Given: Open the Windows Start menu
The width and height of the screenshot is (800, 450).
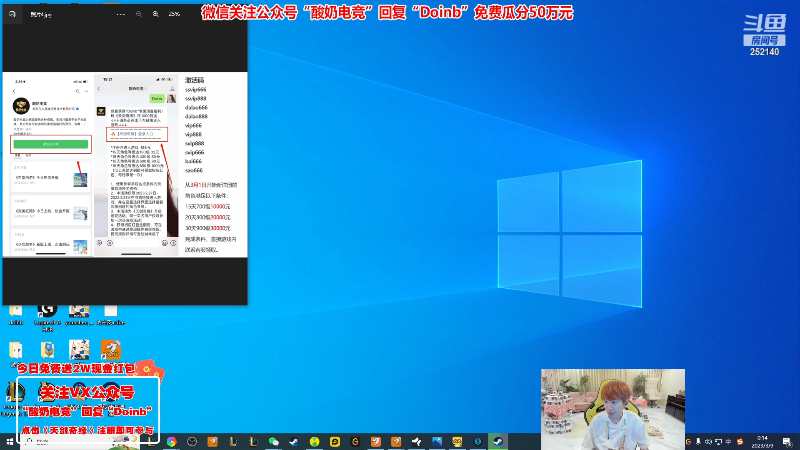Looking at the screenshot, I should tap(10, 442).
